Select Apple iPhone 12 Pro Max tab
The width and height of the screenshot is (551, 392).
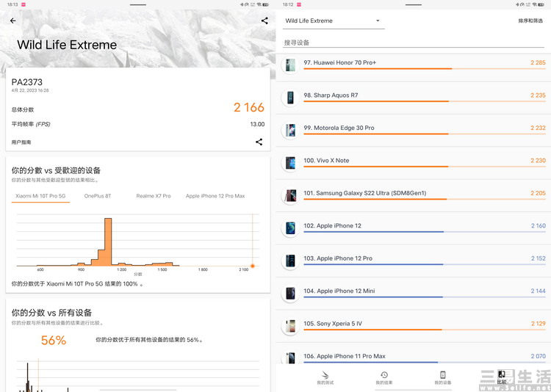click(215, 196)
